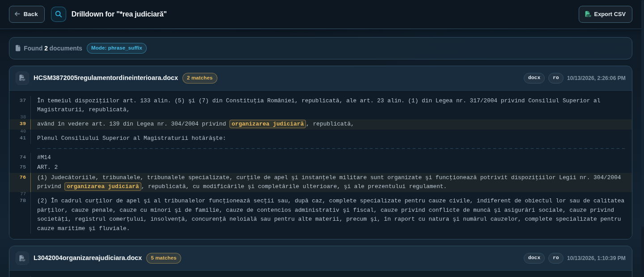Click the Mode: phrase_suffix badge

coord(117,48)
